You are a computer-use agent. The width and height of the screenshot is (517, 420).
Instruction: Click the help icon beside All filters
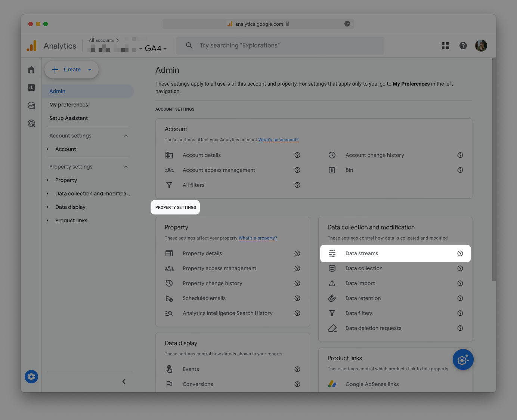(x=297, y=185)
